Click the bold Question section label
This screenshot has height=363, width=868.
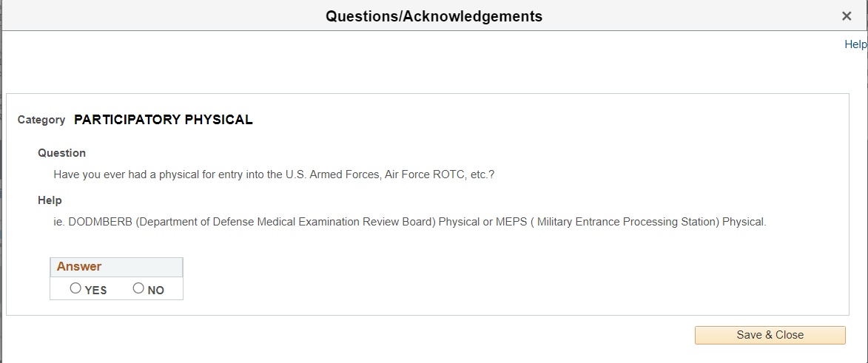click(x=62, y=153)
